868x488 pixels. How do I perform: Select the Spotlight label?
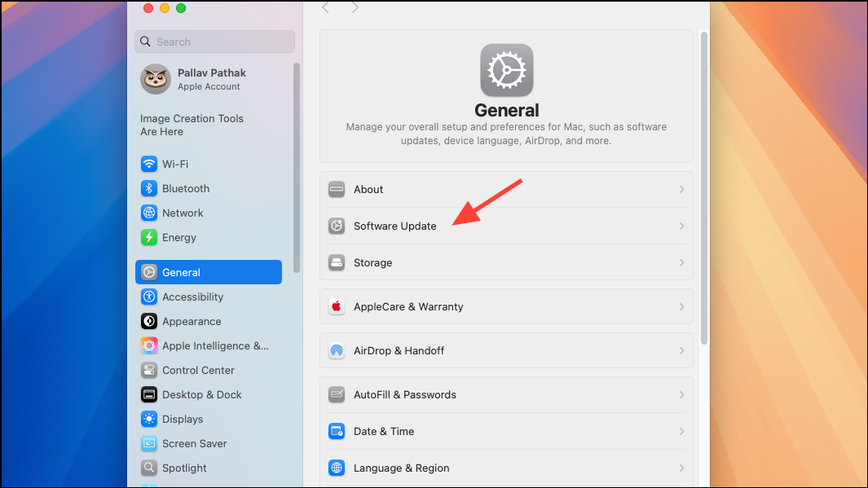pyautogui.click(x=184, y=468)
